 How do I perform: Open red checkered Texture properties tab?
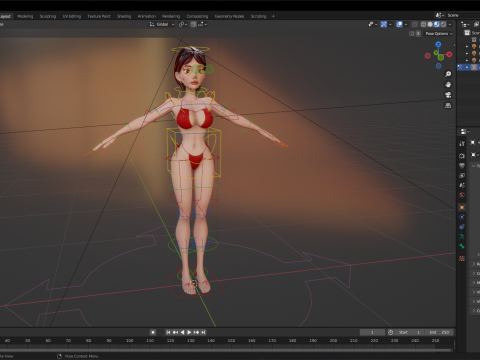462,258
